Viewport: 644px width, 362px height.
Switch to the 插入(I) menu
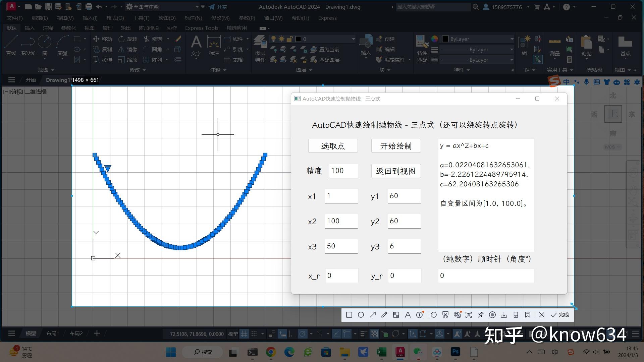coord(90,18)
